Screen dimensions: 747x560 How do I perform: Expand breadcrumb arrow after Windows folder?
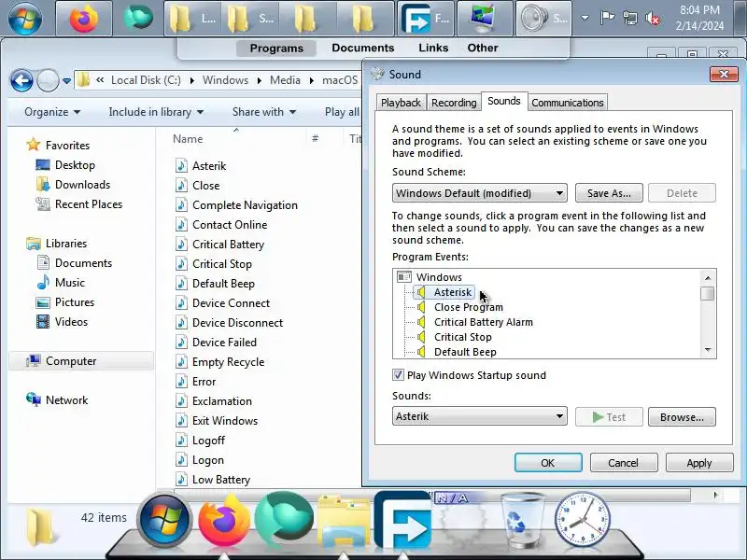tap(260, 80)
